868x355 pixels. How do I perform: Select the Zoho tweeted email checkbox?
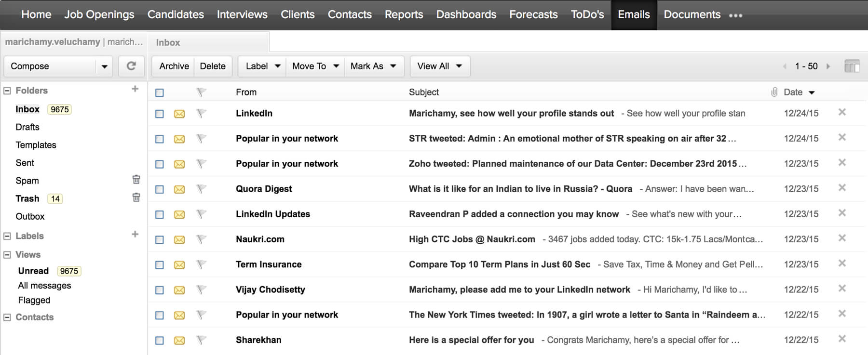click(x=160, y=164)
